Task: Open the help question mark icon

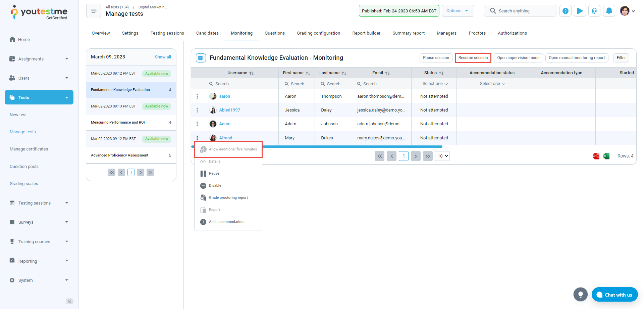Action: [565, 11]
